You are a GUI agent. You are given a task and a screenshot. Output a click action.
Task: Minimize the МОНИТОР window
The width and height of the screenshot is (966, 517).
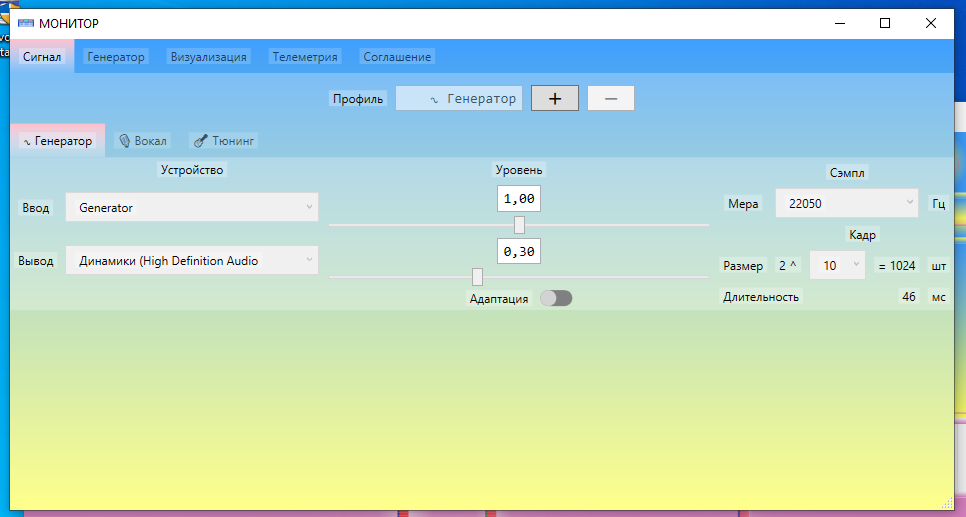coord(840,23)
